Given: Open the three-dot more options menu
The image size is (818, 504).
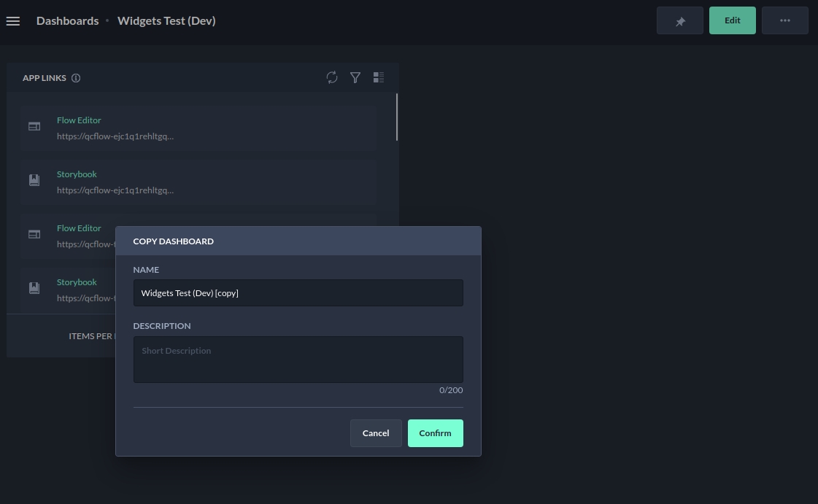Looking at the screenshot, I should [784, 21].
